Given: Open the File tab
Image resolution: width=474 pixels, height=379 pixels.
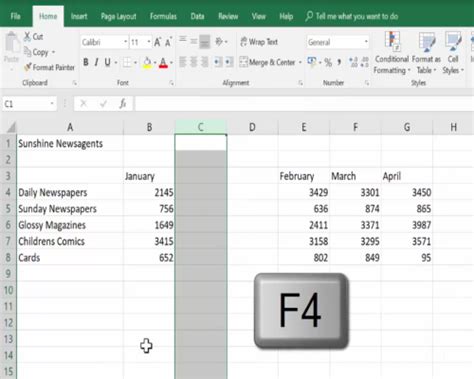Looking at the screenshot, I should (x=15, y=16).
